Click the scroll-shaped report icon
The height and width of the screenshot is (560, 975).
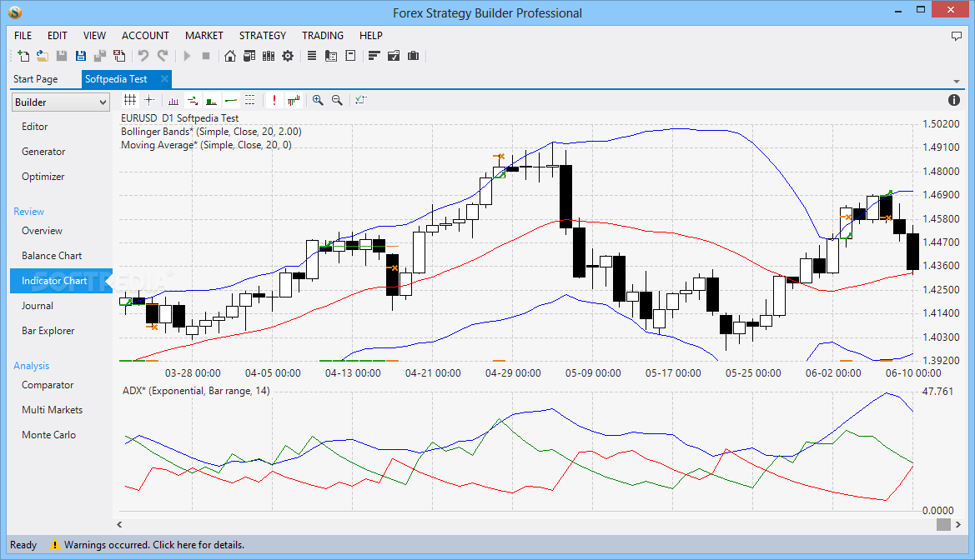tap(331, 56)
